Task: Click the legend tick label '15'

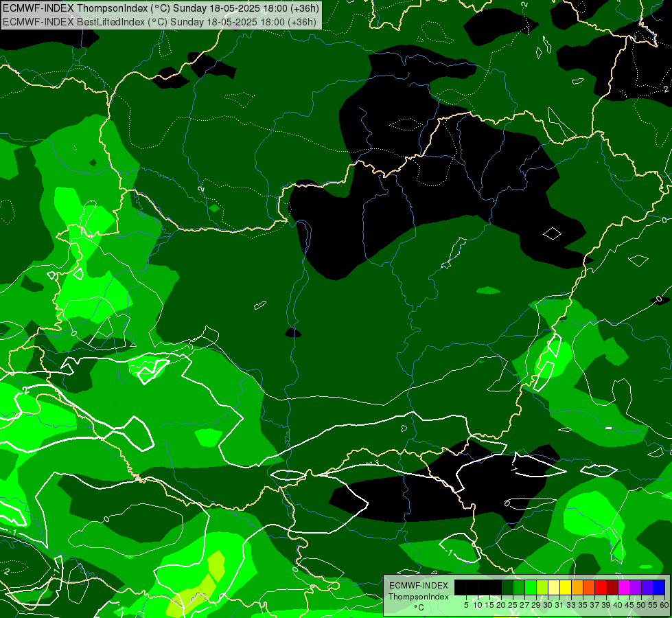Action: click(x=489, y=605)
